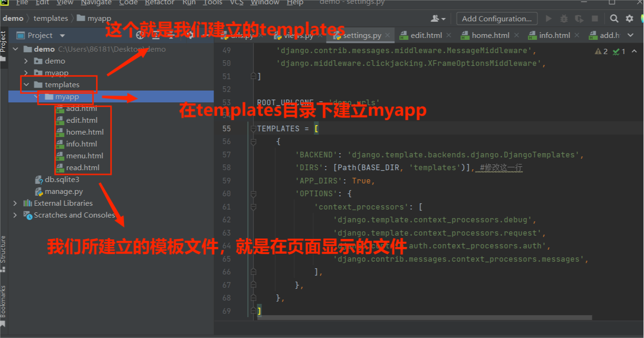
Task: Click the horizontal scrollbar under editor
Action: coord(425,318)
